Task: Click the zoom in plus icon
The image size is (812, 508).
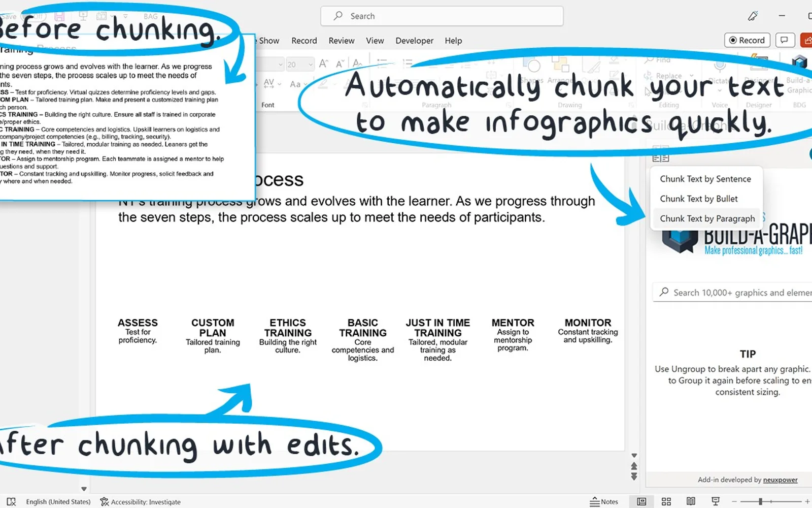Action: pyautogui.click(x=807, y=501)
